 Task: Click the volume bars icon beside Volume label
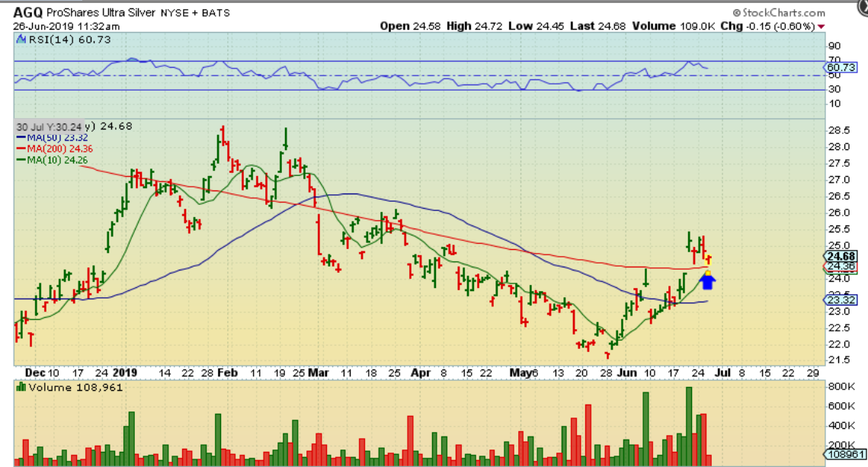pyautogui.click(x=21, y=387)
